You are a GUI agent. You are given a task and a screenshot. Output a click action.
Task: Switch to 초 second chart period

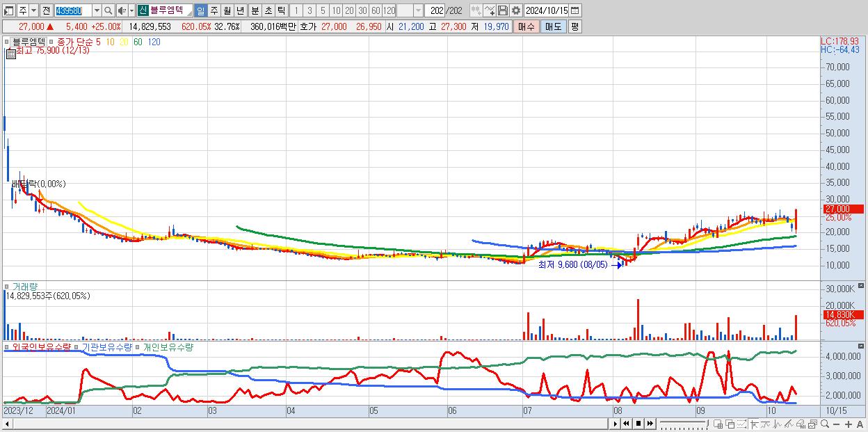(x=268, y=10)
